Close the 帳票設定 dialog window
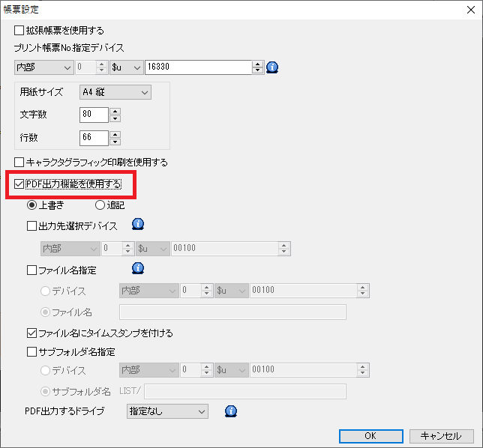The image size is (483, 448). (x=469, y=10)
